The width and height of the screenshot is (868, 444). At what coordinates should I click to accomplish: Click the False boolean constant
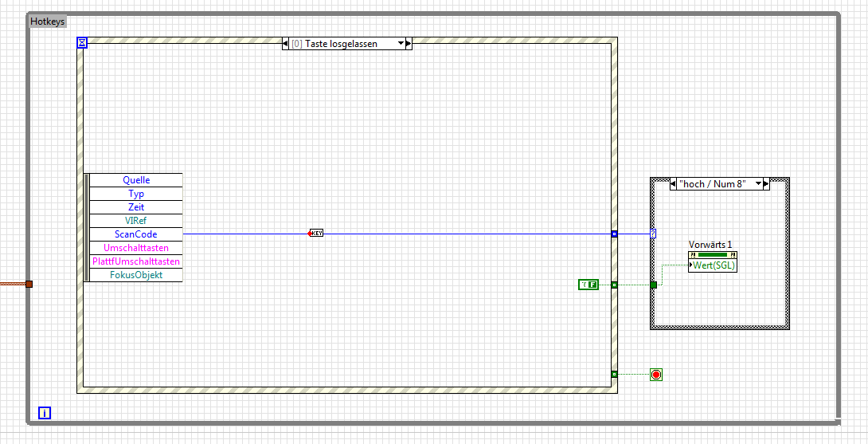tap(588, 285)
